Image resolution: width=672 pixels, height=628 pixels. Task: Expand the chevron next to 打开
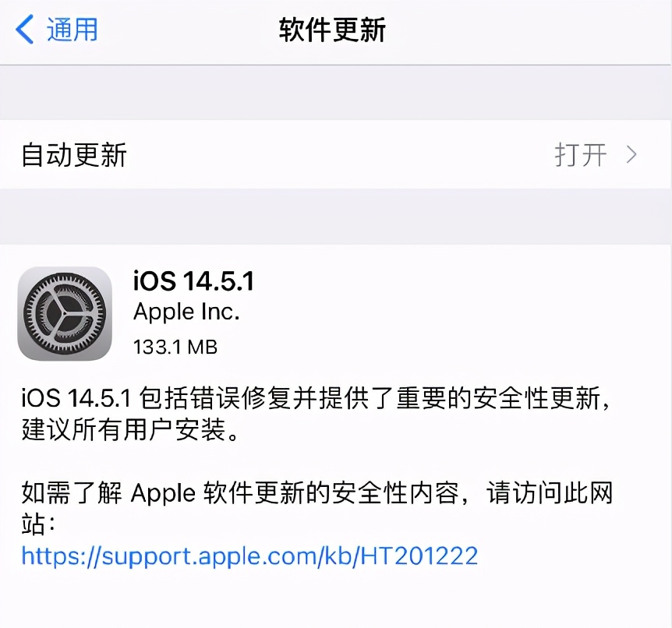tap(631, 154)
